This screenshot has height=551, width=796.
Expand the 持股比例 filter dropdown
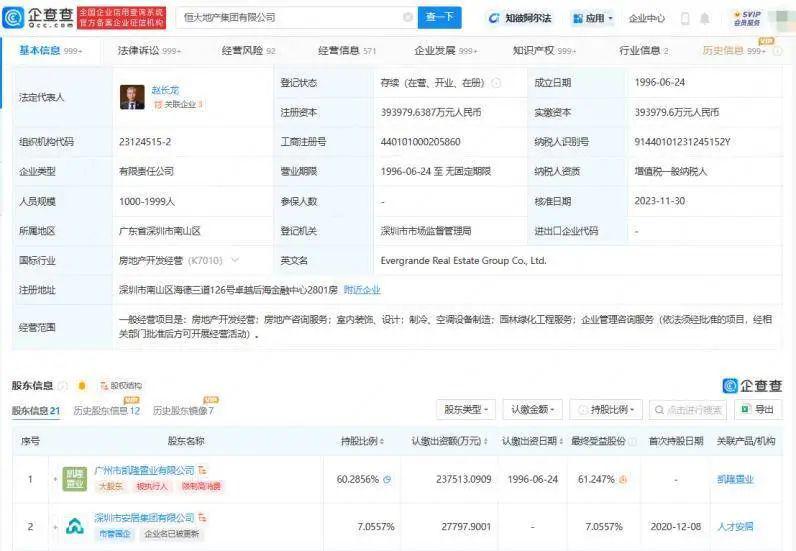[x=606, y=409]
